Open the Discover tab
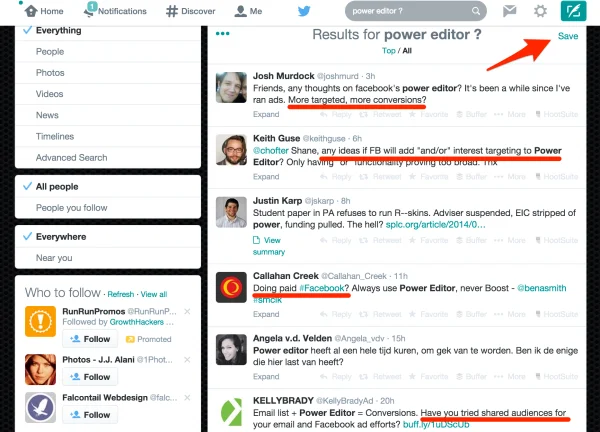 pyautogui.click(x=191, y=11)
